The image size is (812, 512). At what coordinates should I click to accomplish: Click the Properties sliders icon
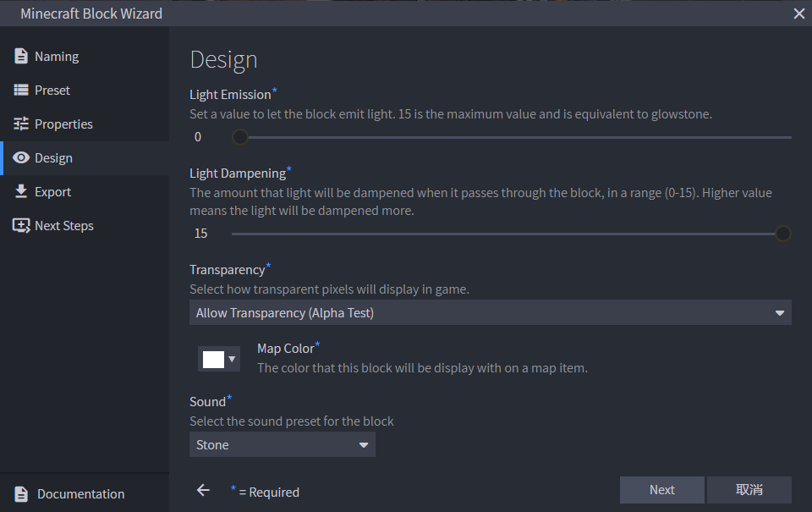(x=20, y=124)
